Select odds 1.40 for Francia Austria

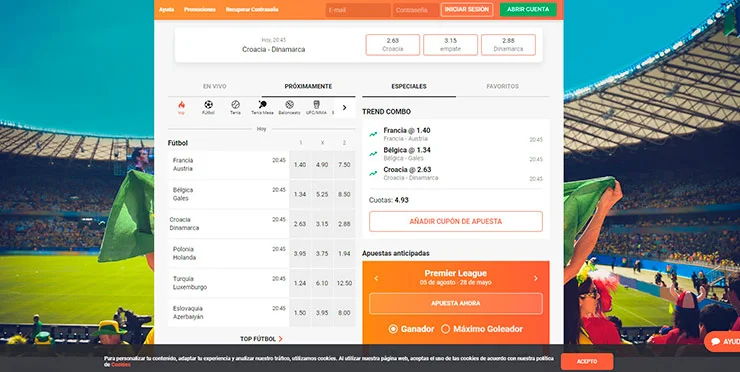[x=300, y=165]
